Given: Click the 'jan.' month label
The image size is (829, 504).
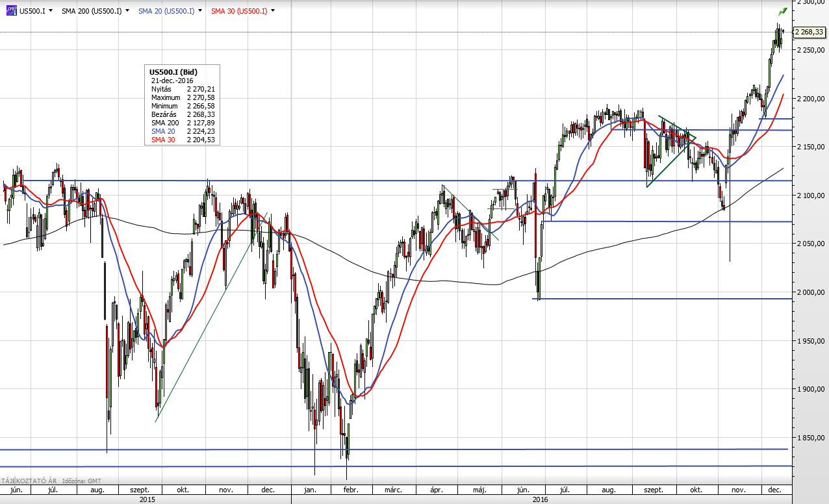Looking at the screenshot, I should click(310, 489).
